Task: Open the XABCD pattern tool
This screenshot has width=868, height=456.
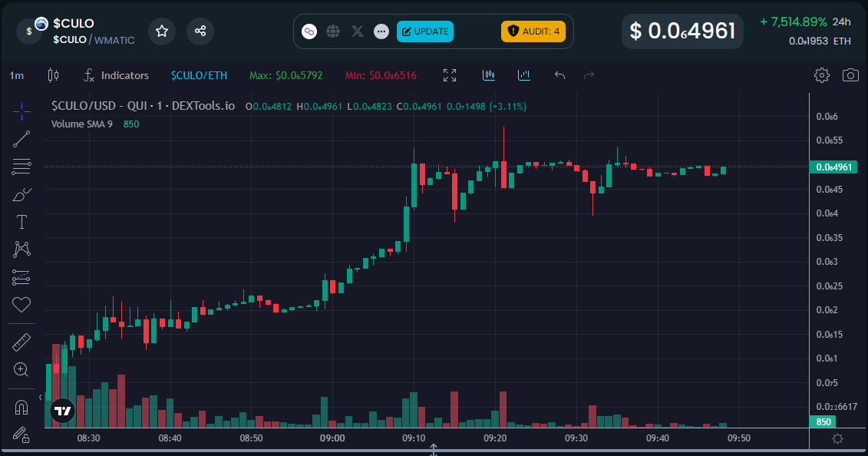Action: 21,249
